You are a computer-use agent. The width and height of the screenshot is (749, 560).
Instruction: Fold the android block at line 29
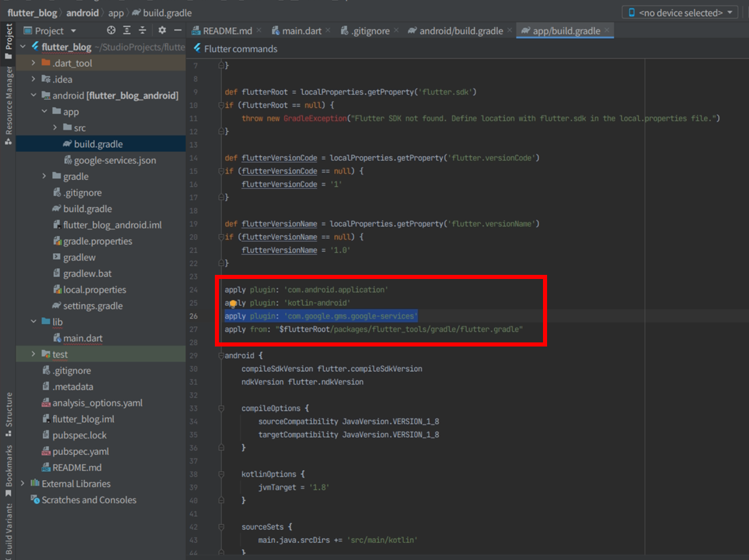click(x=221, y=356)
